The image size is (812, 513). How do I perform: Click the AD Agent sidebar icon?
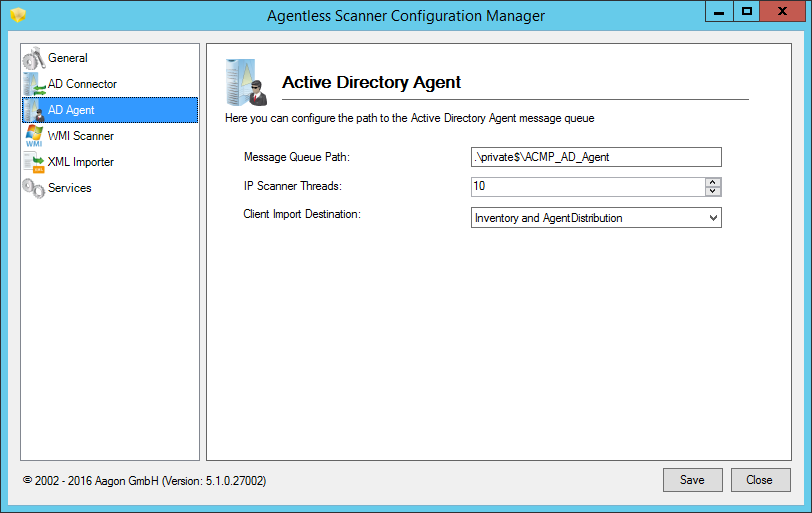click(34, 110)
